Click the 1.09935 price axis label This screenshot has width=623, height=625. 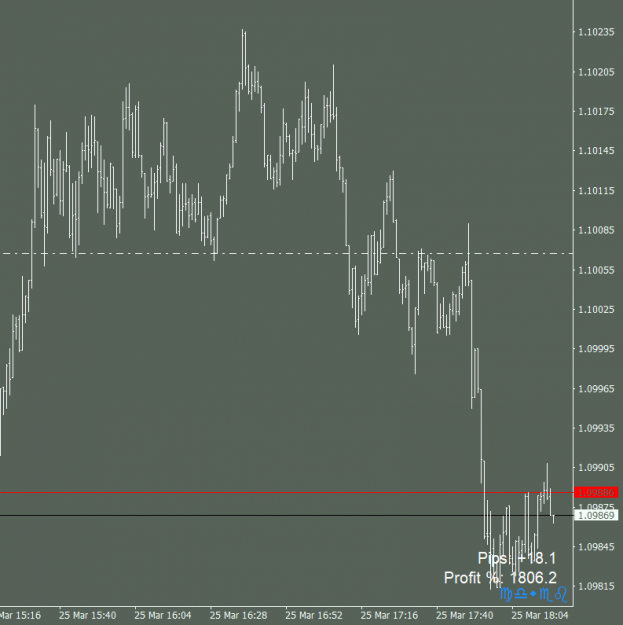[596, 428]
